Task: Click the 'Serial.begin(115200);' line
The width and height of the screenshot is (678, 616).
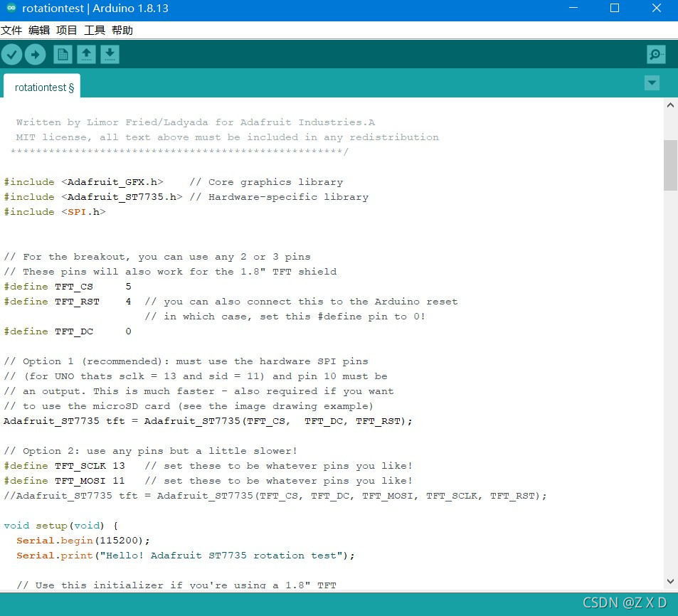Action: (x=83, y=541)
